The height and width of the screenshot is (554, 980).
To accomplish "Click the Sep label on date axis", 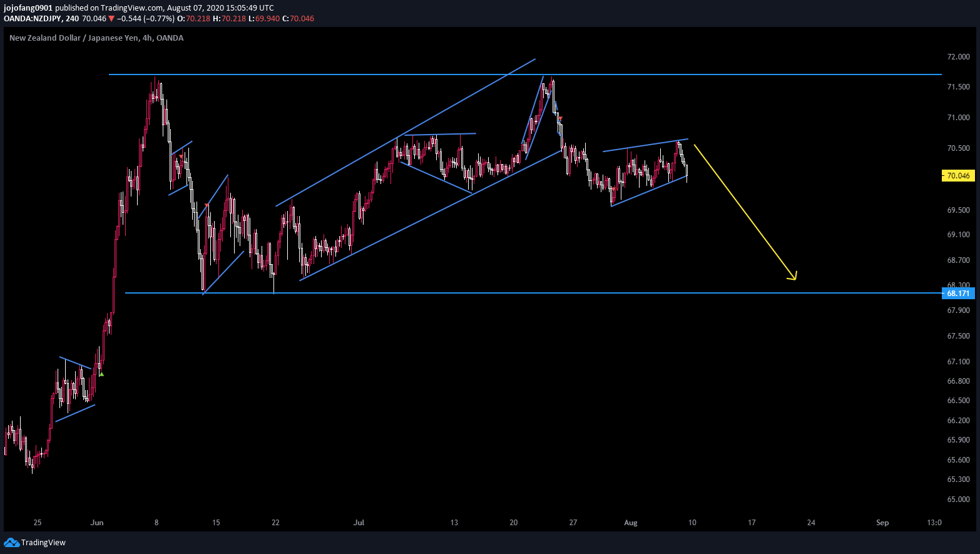I will (882, 523).
